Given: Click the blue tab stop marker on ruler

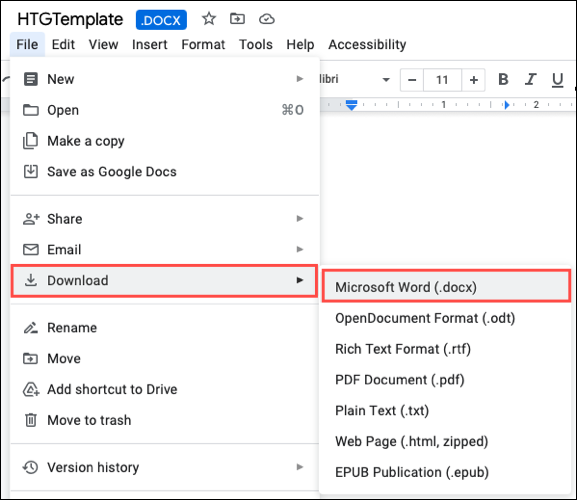Looking at the screenshot, I should click(x=507, y=105).
